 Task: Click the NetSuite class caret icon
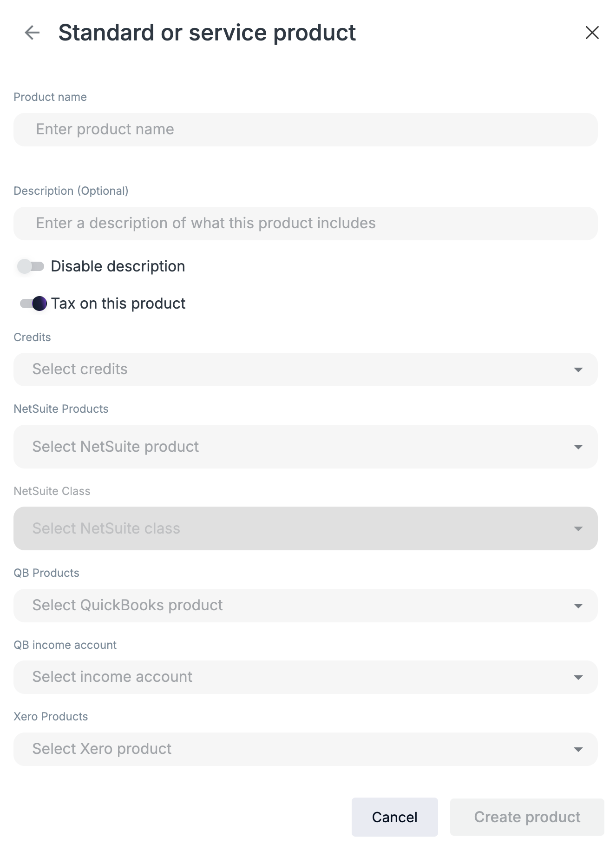[x=578, y=528]
